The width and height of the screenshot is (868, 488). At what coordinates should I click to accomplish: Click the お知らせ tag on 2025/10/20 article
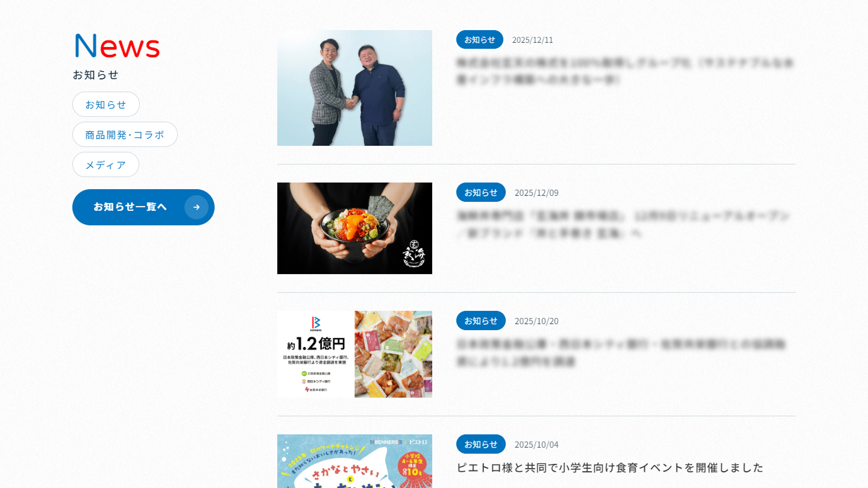(x=481, y=321)
